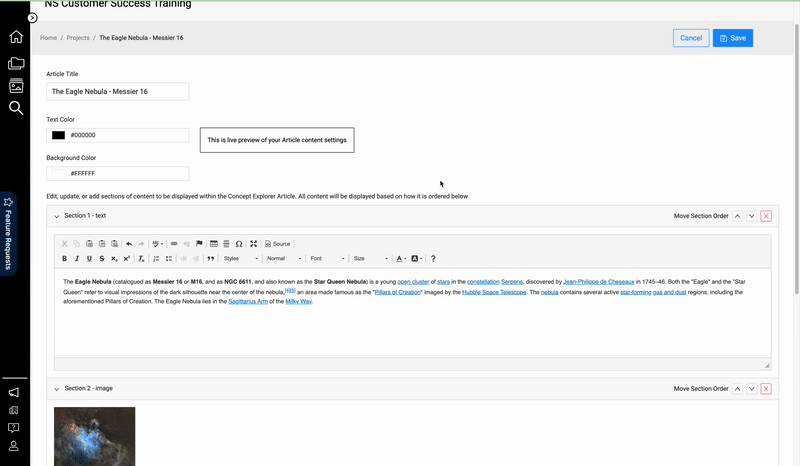
Task: Insert an anchor using the flag icon
Action: [199, 243]
